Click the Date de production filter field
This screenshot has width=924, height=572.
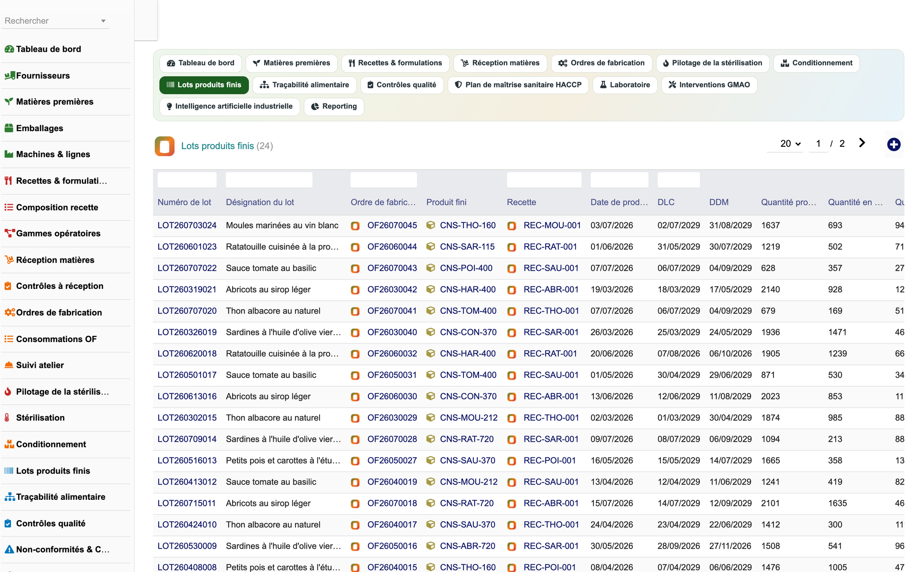click(620, 180)
